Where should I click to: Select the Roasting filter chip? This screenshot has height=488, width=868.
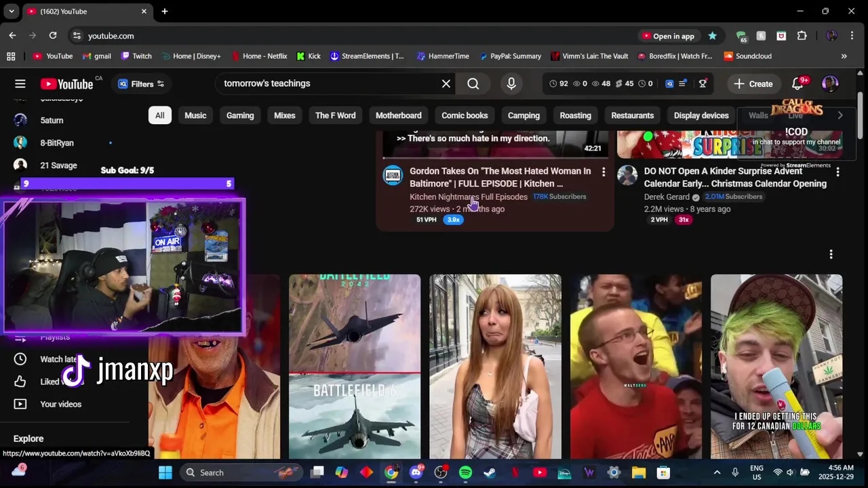(x=576, y=115)
